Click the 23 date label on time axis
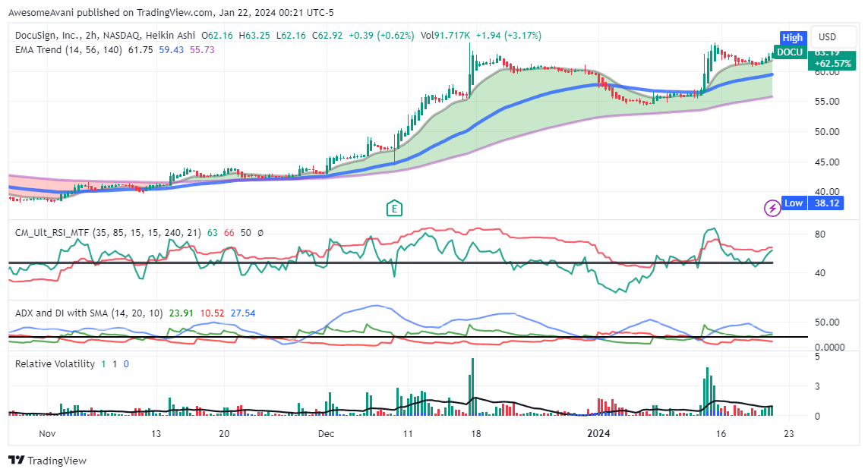868x475 pixels. coord(789,433)
